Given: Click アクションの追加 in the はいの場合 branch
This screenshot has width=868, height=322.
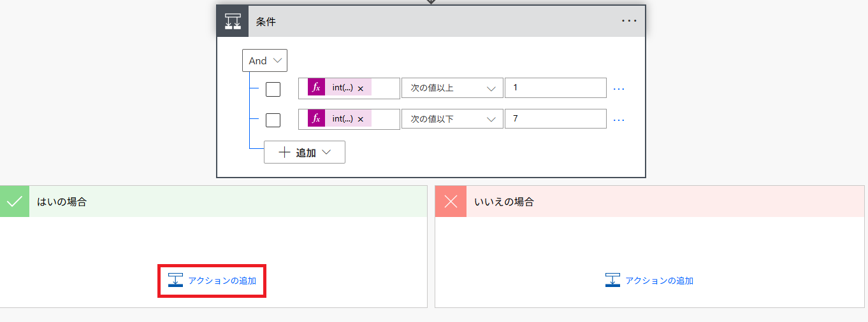Looking at the screenshot, I should coord(212,281).
